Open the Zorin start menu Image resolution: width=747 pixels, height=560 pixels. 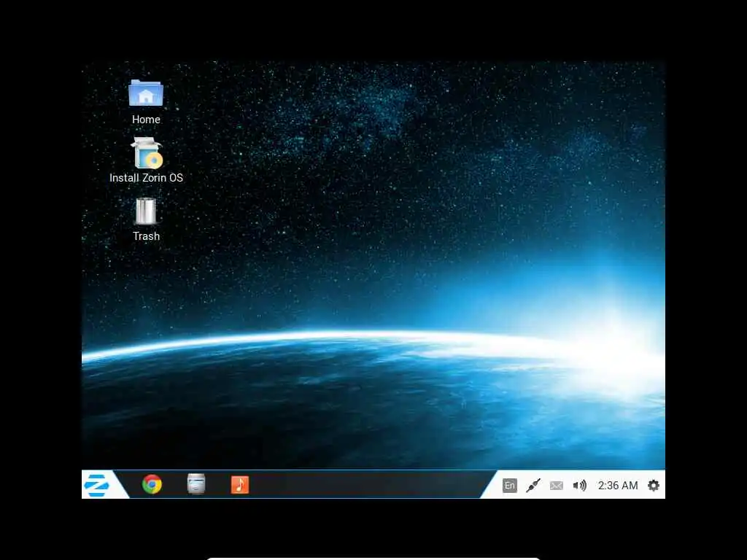coord(97,485)
